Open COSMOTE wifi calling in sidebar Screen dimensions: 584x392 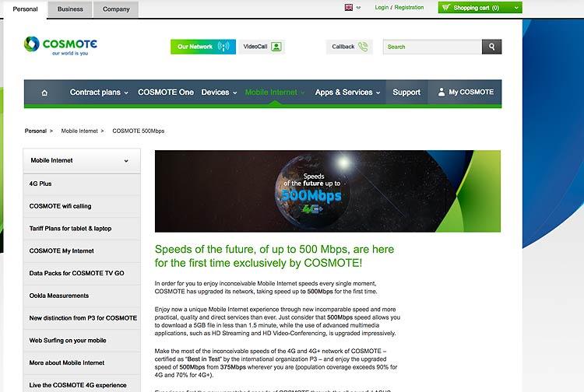tap(61, 206)
